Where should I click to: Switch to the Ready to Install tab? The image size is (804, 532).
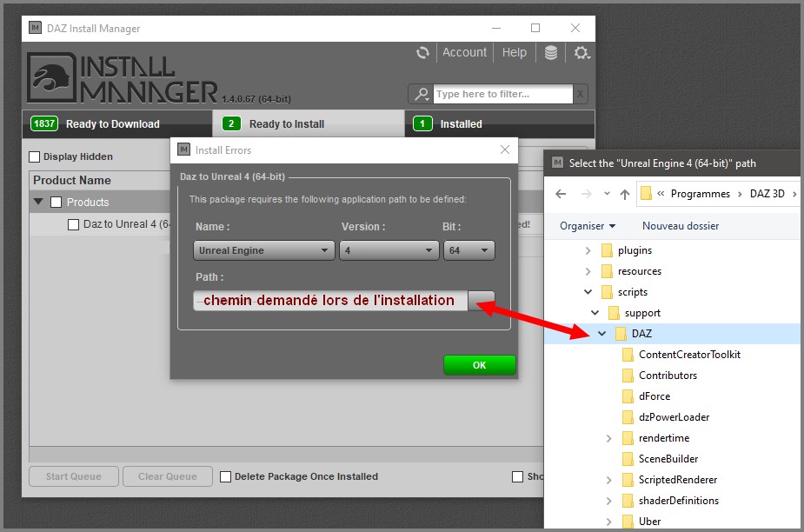coord(309,123)
